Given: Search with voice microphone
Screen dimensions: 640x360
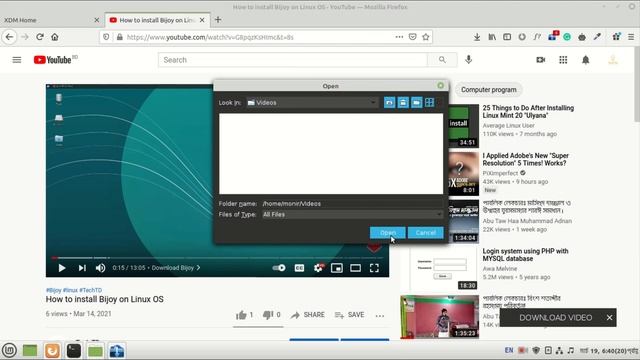Looking at the screenshot, I should pos(469,60).
